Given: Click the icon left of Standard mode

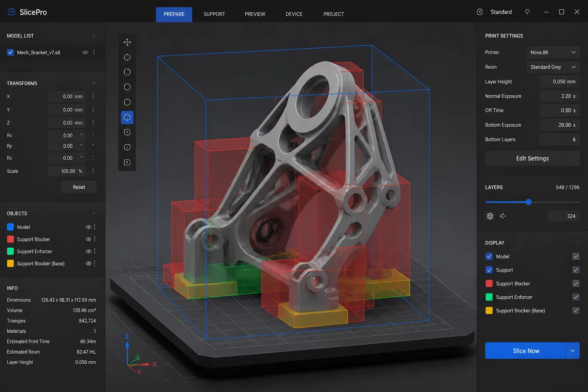Looking at the screenshot, I should coord(480,12).
